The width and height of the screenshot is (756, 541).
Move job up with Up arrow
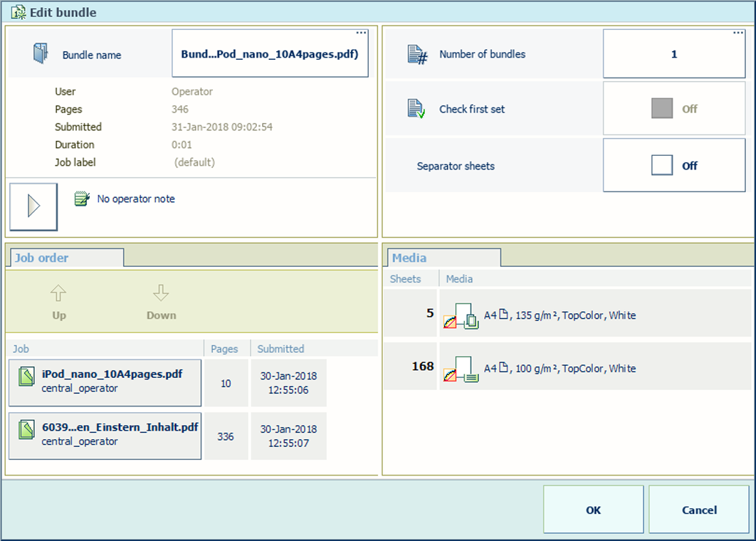point(59,302)
